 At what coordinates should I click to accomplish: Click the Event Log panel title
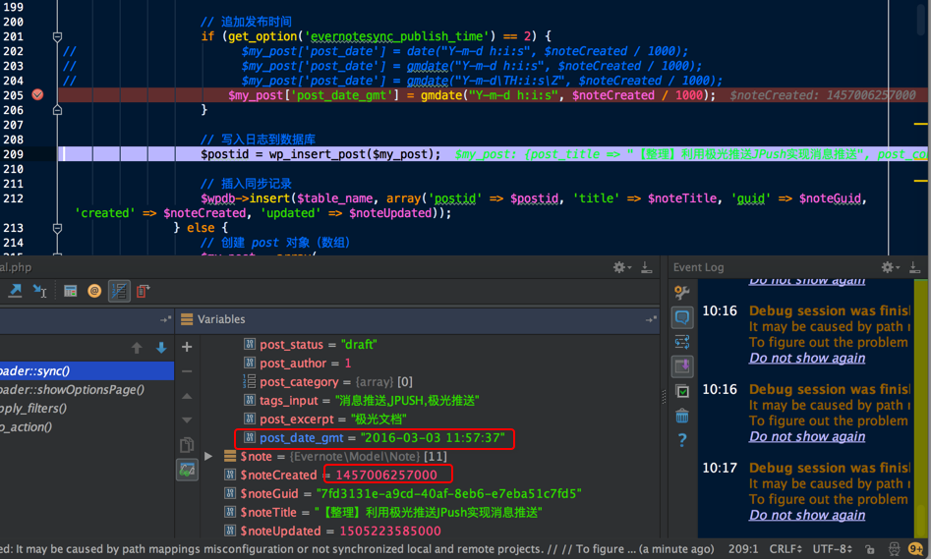698,267
